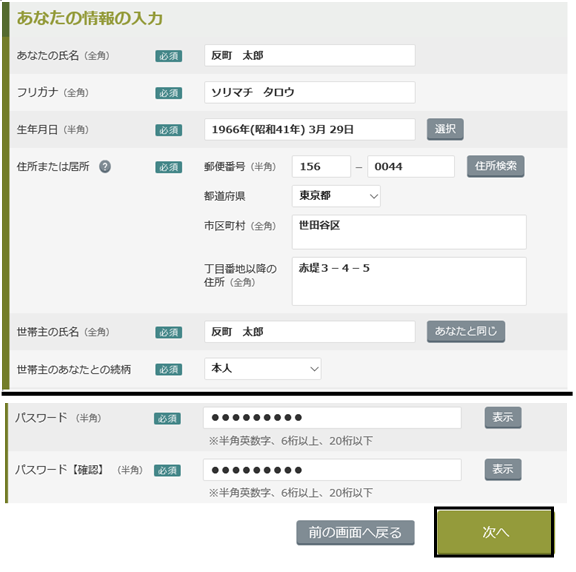Click the 世帯主の氏名 input field
Image resolution: width=576 pixels, height=572 pixels.
pos(310,332)
